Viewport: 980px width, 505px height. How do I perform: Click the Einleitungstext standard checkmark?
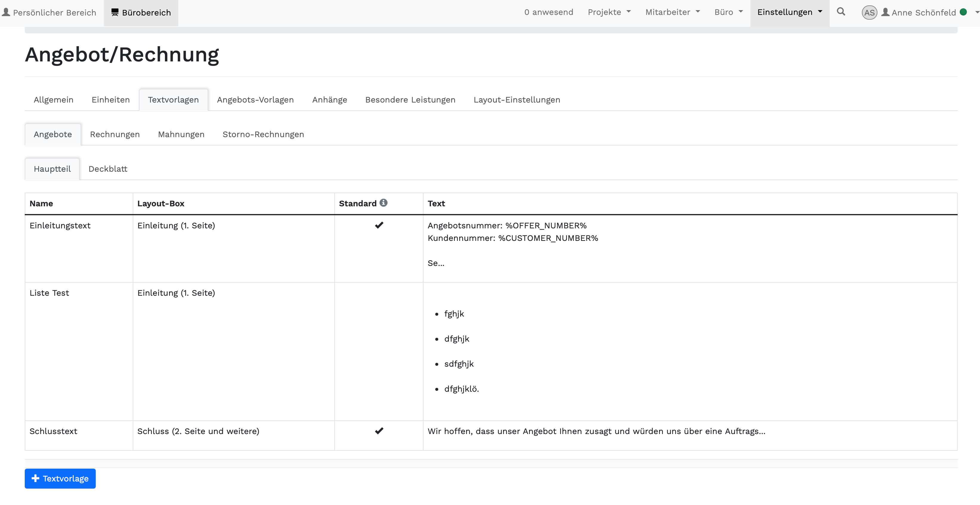pos(379,225)
